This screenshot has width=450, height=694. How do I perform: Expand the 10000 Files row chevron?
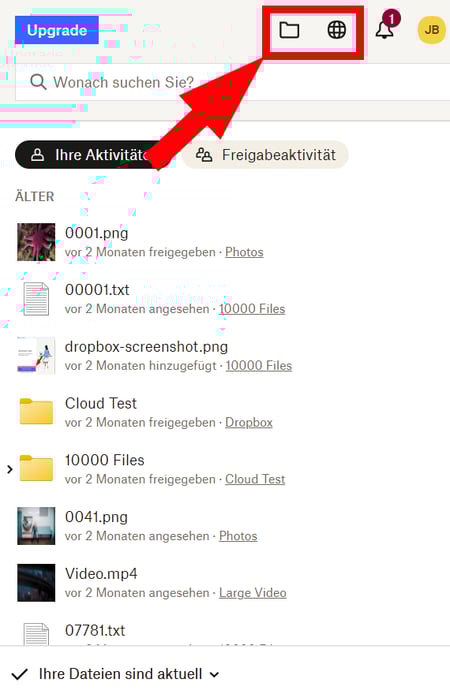coord(10,469)
